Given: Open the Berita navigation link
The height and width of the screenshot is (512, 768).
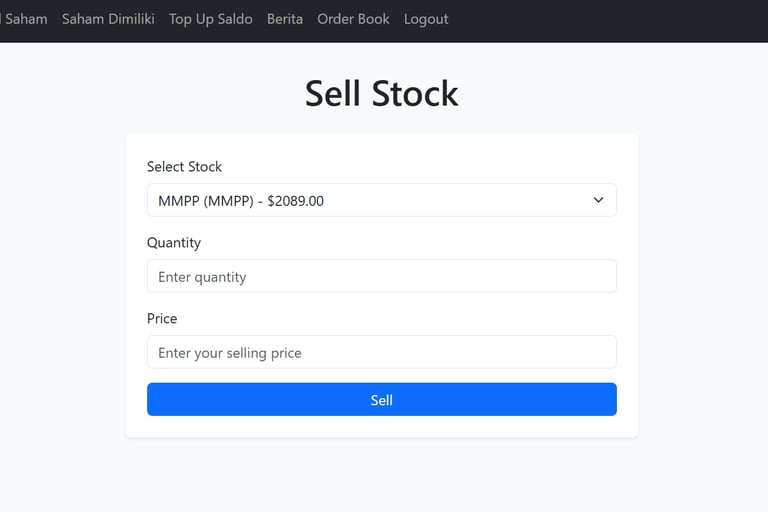Looking at the screenshot, I should [285, 19].
